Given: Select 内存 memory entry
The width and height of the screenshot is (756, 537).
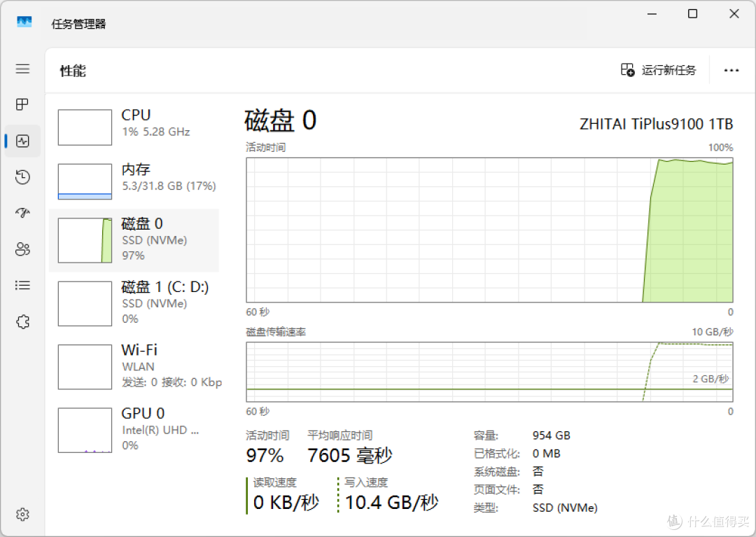Looking at the screenshot, I should 134,182.
